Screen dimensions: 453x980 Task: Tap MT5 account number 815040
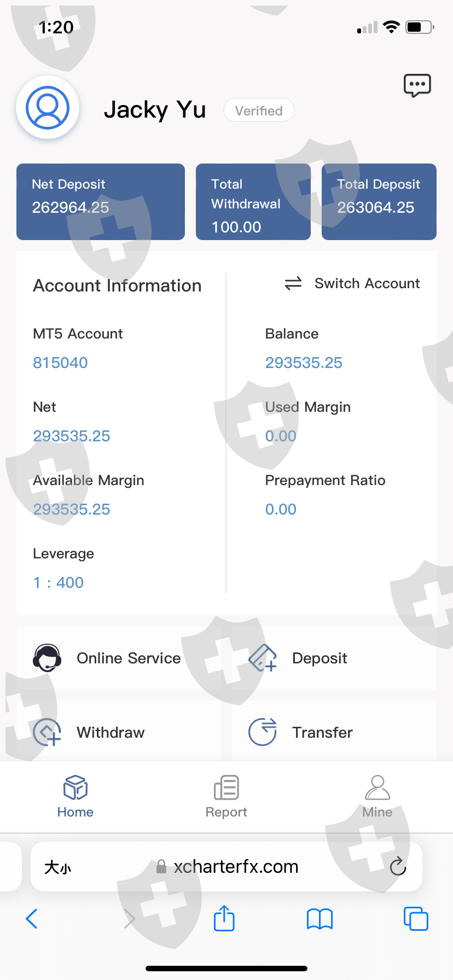(x=60, y=363)
